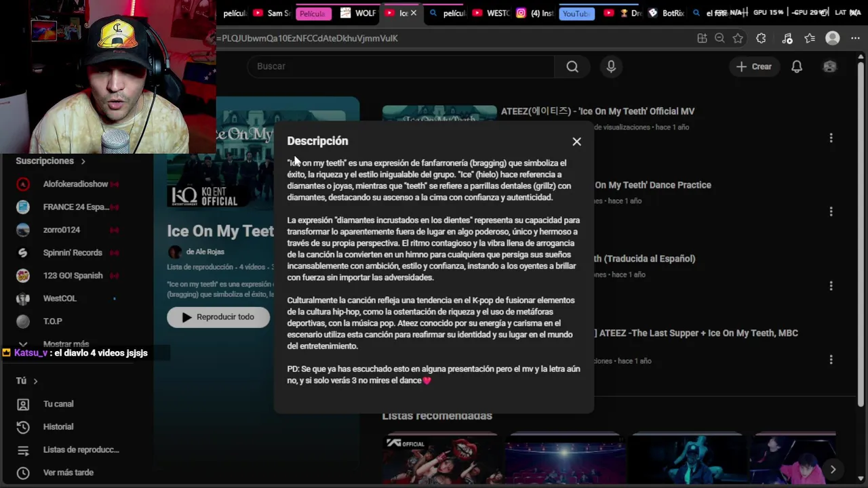Open ATEEZ 'Ice On My Teeth' Official MV title

point(597,111)
